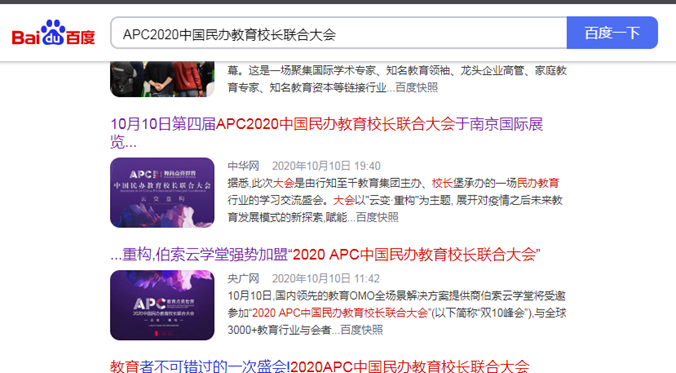Viewport: 676px width, 373px height.
Task: Open the result titled 10月10日第四届APC2020中国民办教育校长联合大会
Action: pos(326,132)
